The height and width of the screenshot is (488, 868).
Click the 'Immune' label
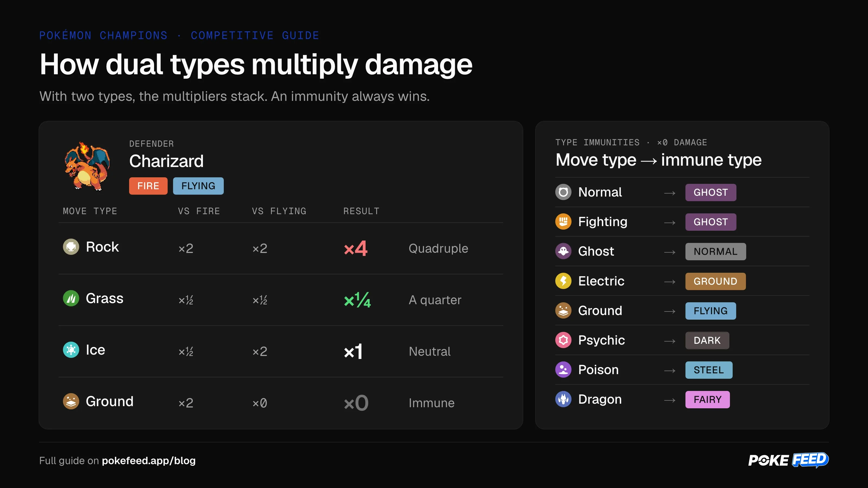(432, 403)
